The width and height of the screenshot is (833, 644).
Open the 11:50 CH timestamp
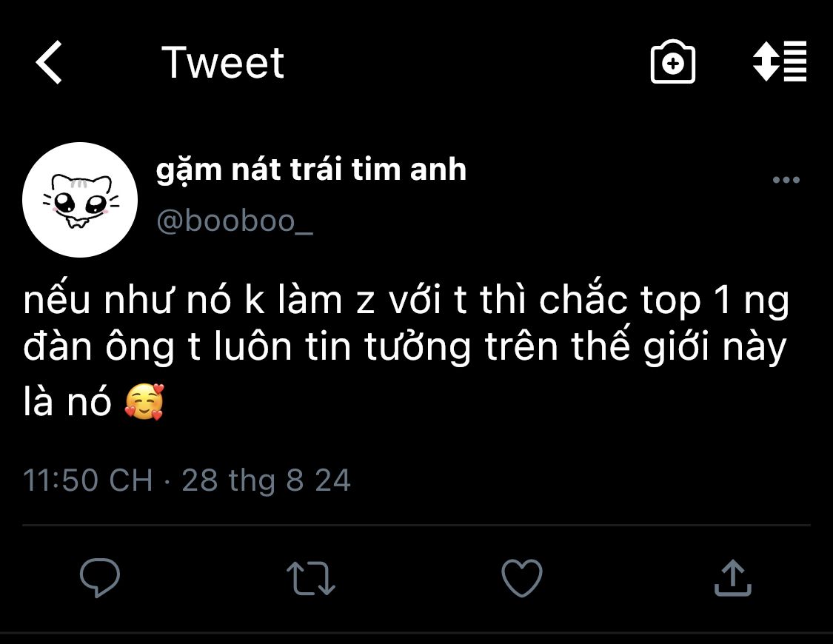click(x=87, y=480)
